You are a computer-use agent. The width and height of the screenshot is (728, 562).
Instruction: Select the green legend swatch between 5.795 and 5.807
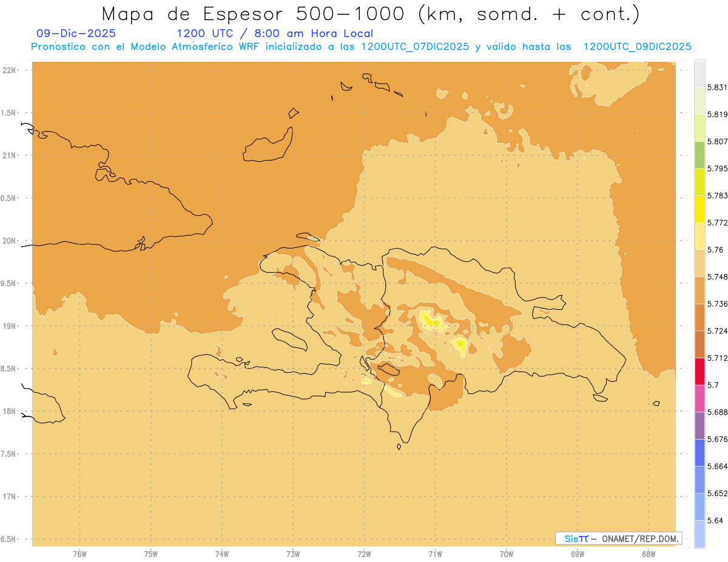(x=699, y=155)
